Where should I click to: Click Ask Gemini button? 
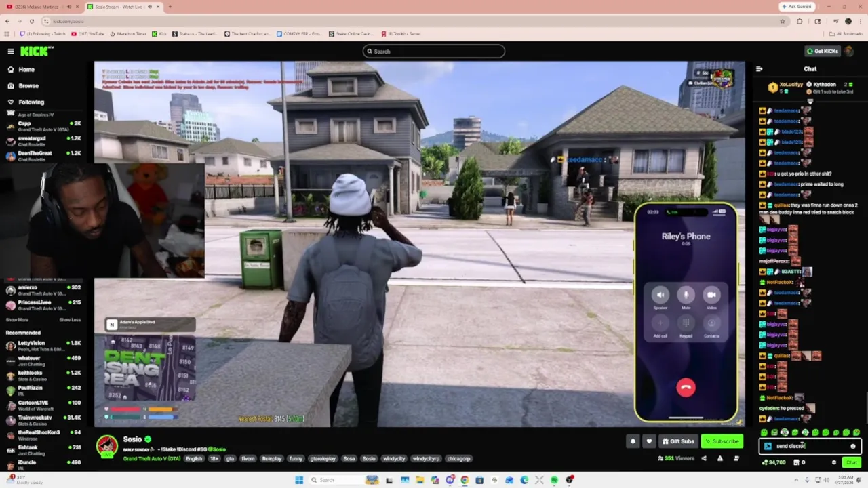click(x=796, y=7)
